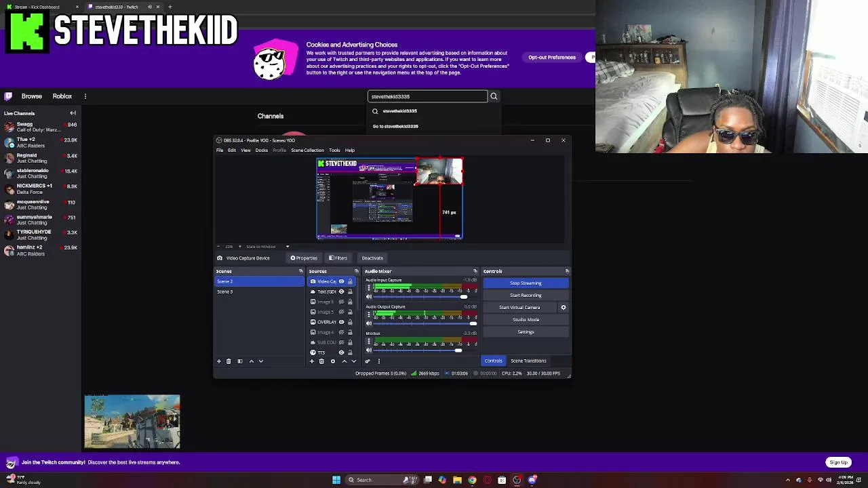The image size is (868, 488).
Task: Unlock the Text (GDI) source lock
Action: (350, 291)
